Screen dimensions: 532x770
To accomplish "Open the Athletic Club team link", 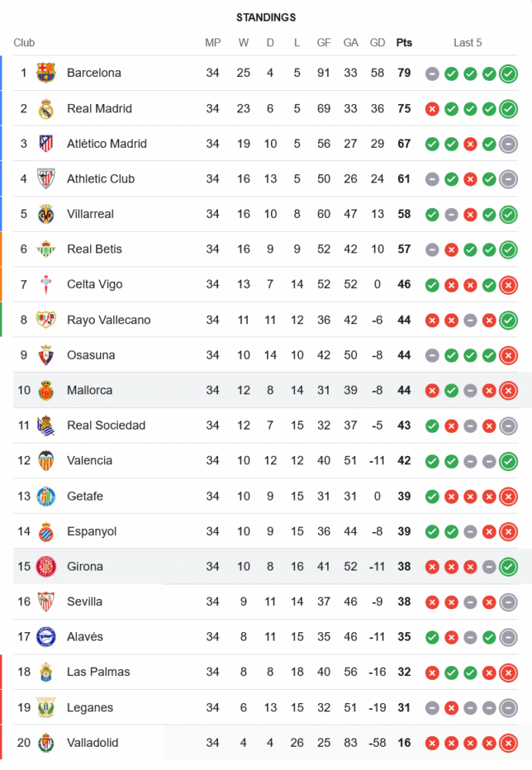I will point(101,179).
